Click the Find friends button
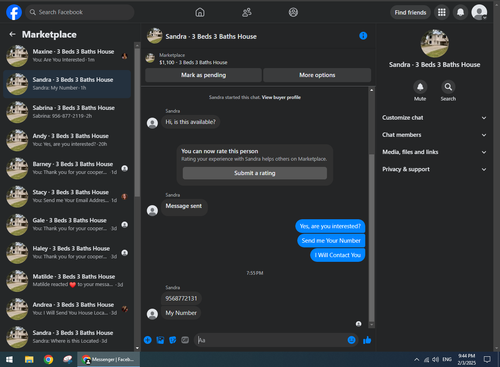 click(x=410, y=12)
